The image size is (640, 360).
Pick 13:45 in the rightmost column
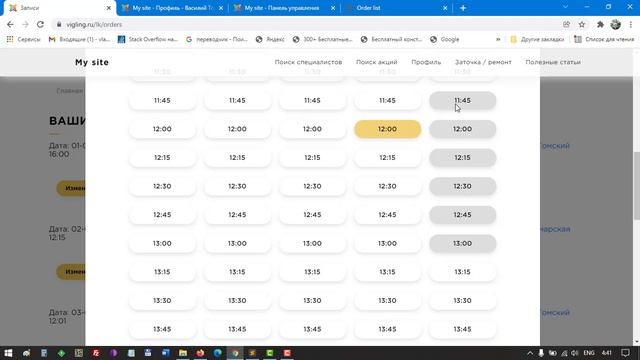coord(462,329)
